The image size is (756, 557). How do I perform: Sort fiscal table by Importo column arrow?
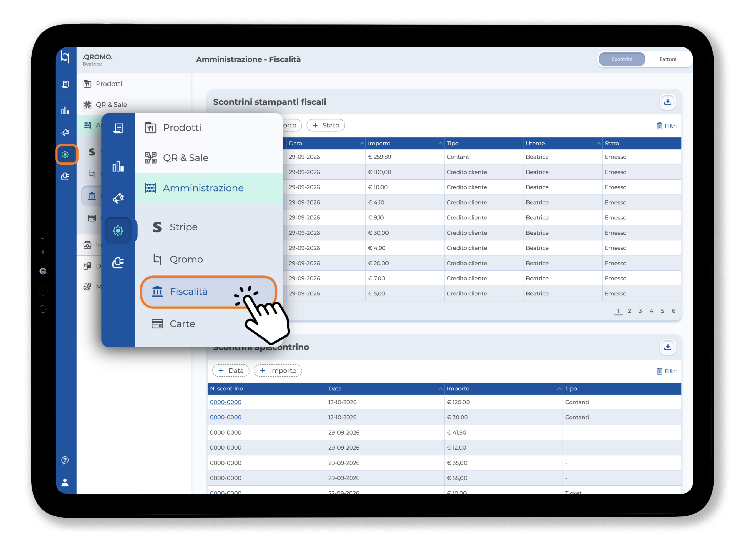[440, 143]
